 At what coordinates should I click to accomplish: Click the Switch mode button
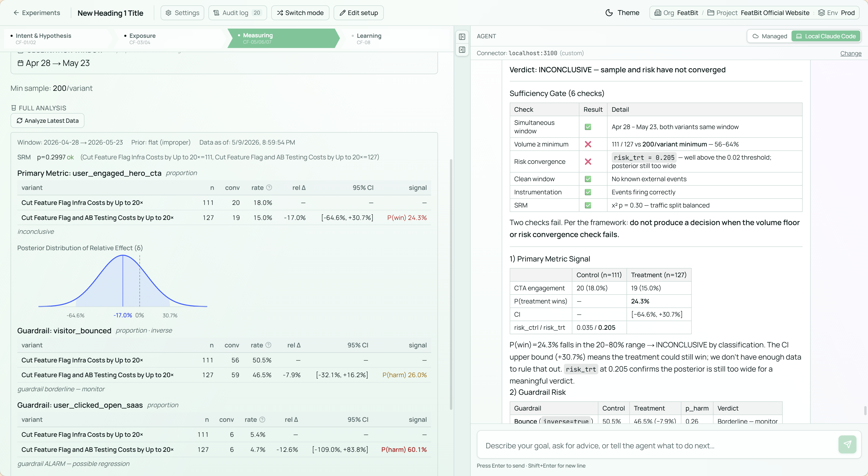coord(300,13)
